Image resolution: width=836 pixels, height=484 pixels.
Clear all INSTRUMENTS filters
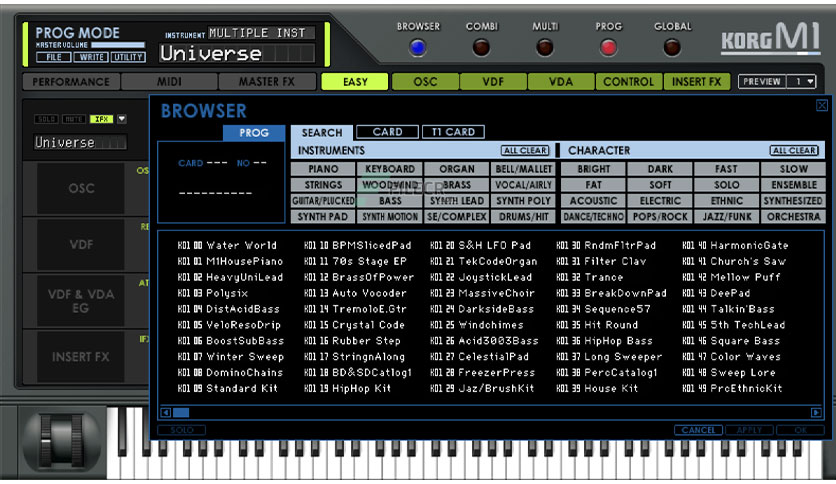pos(525,150)
